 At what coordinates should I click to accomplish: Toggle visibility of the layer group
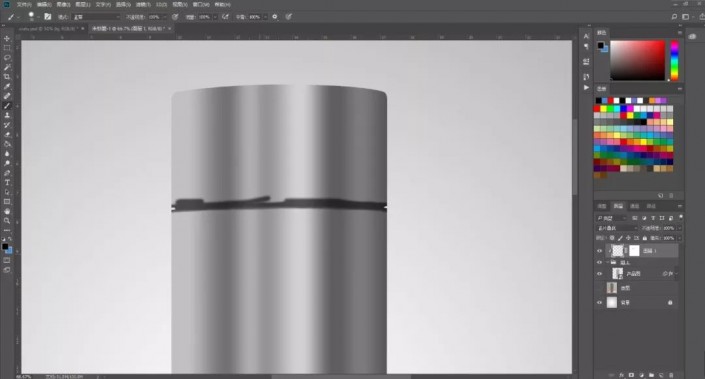(599, 262)
